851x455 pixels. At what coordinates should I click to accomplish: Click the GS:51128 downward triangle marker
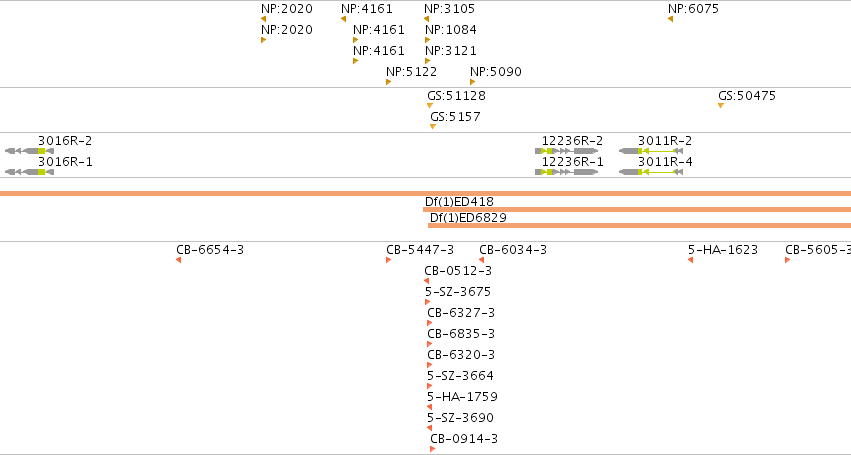(x=430, y=105)
